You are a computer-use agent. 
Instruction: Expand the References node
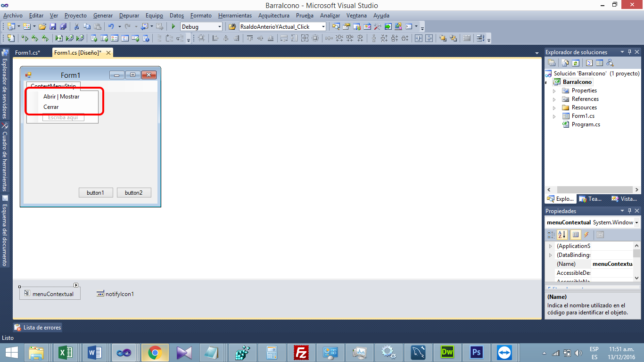(x=554, y=99)
